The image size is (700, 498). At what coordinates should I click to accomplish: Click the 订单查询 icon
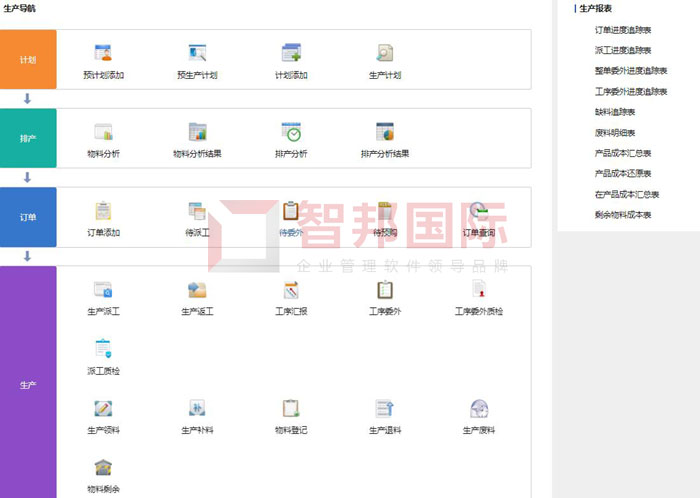click(x=479, y=211)
